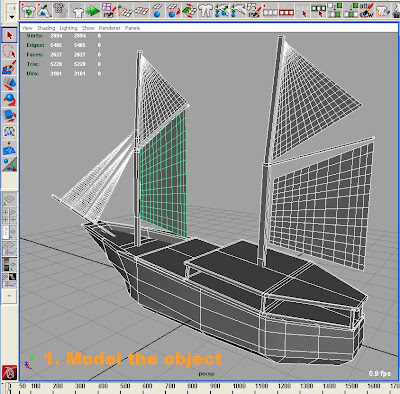
Task: Click the green play arrow shelf button
Action: (x=93, y=11)
